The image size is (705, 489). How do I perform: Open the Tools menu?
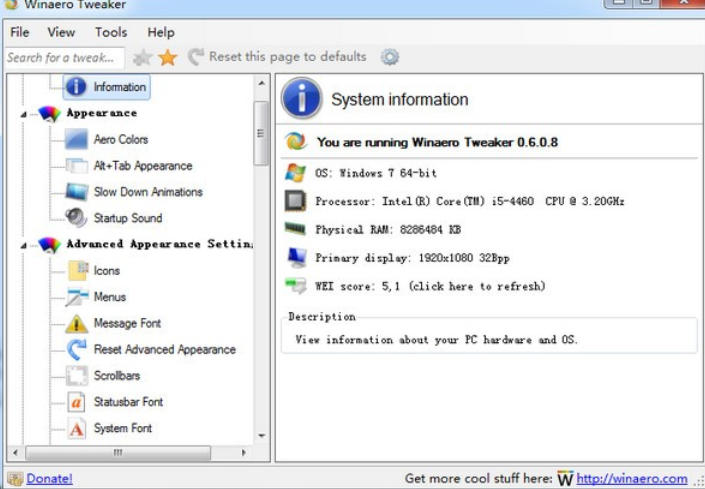(111, 32)
